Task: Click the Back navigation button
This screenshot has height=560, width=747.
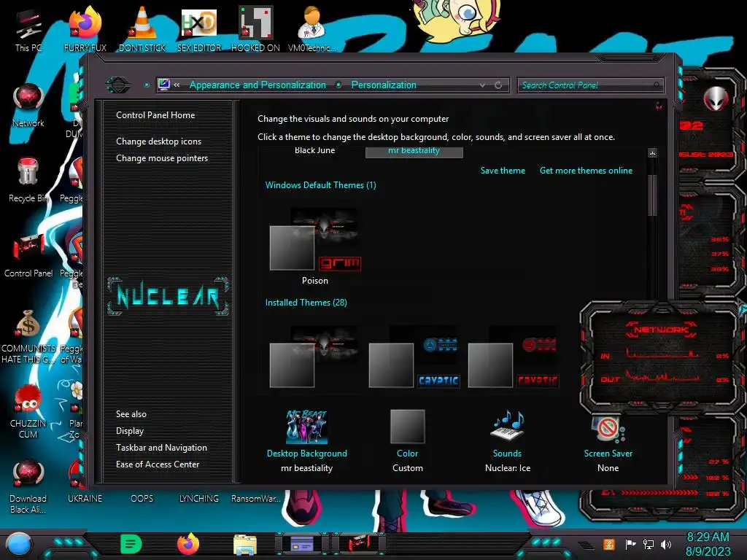Action: 118,85
